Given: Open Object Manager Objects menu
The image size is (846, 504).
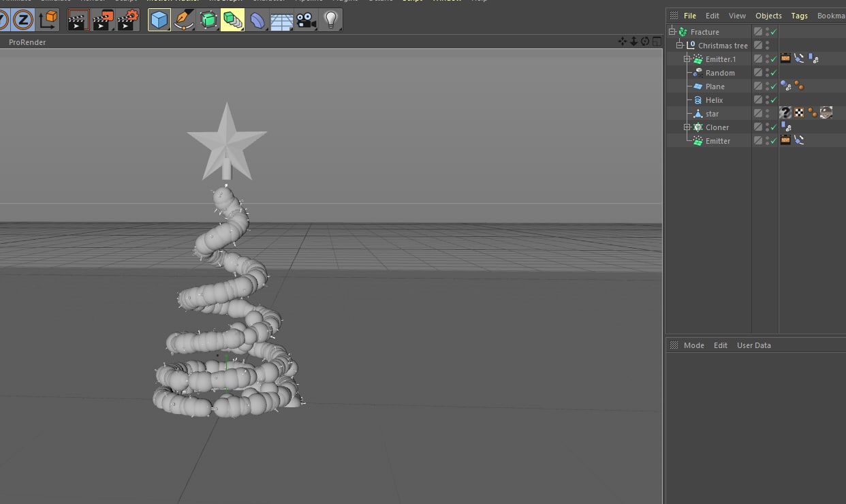Looking at the screenshot, I should click(x=769, y=16).
